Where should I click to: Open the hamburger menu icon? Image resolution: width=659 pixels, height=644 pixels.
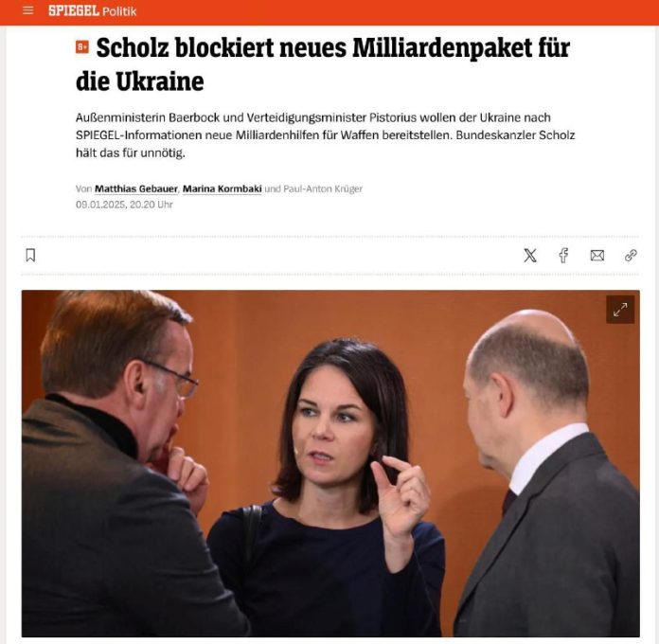coord(27,10)
